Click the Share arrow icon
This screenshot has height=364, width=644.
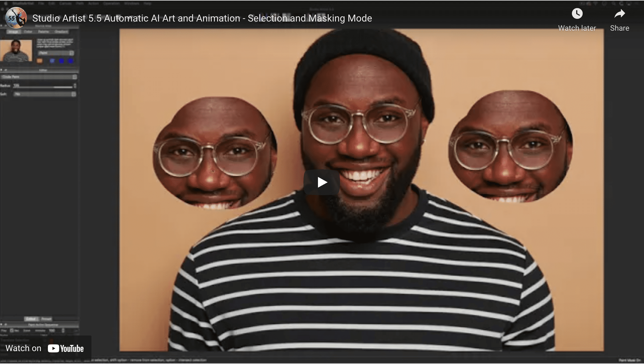tap(619, 13)
